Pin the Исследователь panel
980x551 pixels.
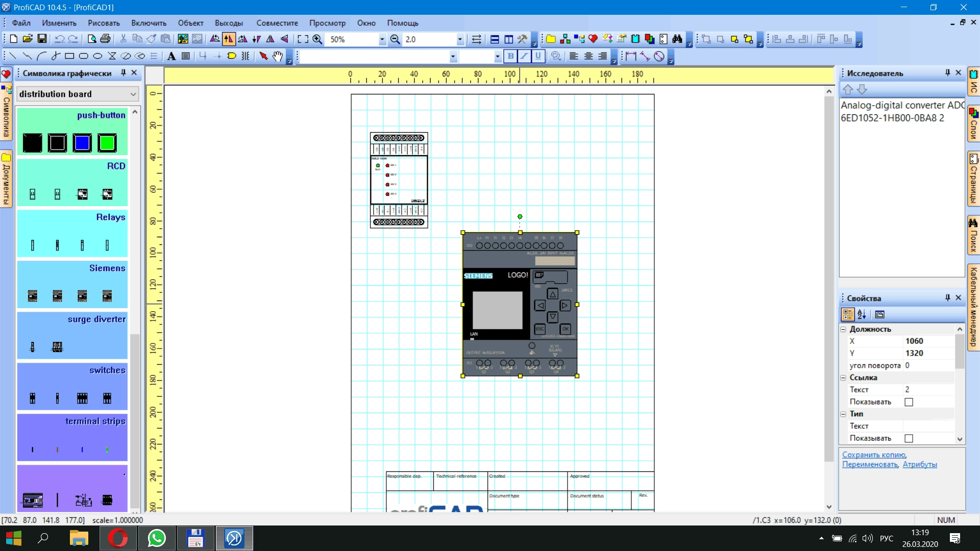(947, 73)
